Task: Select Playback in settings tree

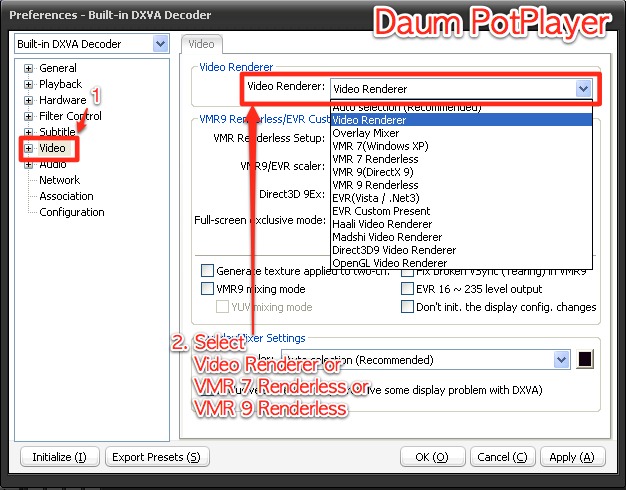Action: tap(60, 84)
